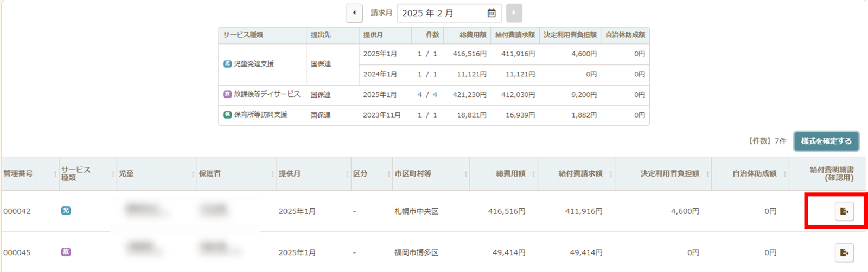This screenshot has width=868, height=272.
Task: Open payment statement for record 000045
Action: (844, 252)
